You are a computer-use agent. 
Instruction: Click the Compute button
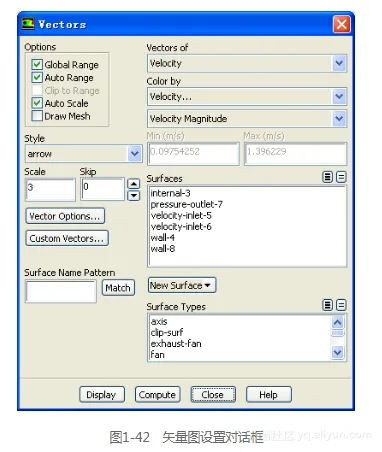point(158,395)
